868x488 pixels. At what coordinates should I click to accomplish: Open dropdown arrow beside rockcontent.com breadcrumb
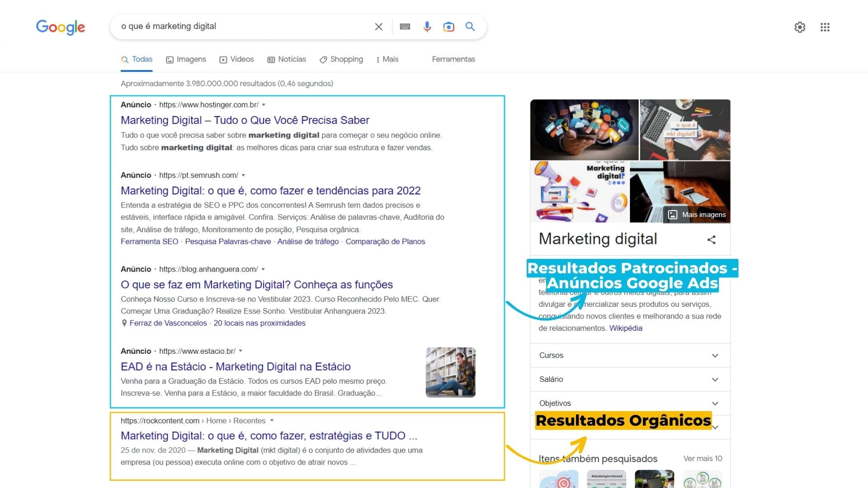(272, 421)
